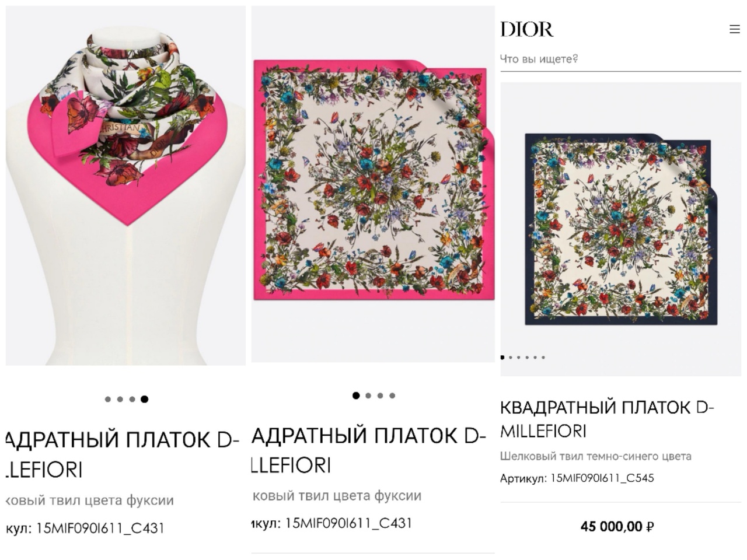Open the navy-bordered scarf product image

(621, 229)
